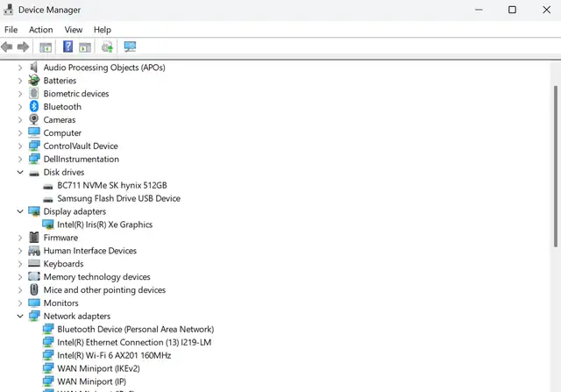Click the Human Interface Devices icon
Viewport: 561px width, 392px height.
pyautogui.click(x=34, y=250)
